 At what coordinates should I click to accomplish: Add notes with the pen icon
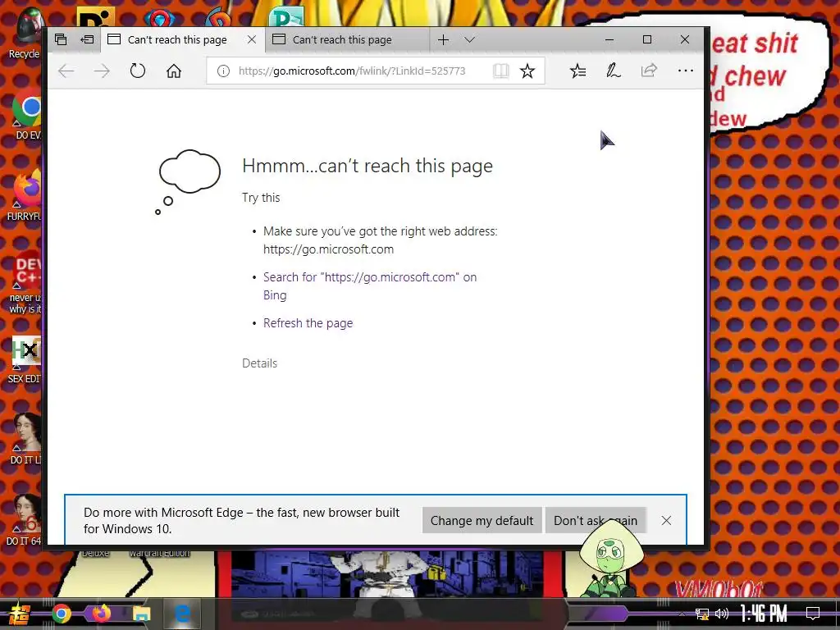tap(614, 71)
